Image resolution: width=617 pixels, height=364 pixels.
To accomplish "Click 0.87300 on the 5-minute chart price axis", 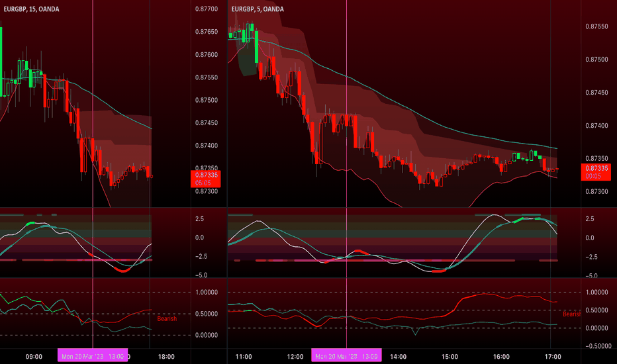I will coord(596,191).
